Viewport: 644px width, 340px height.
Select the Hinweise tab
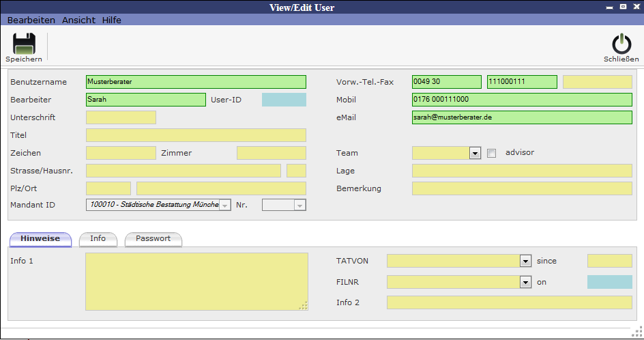pos(40,239)
